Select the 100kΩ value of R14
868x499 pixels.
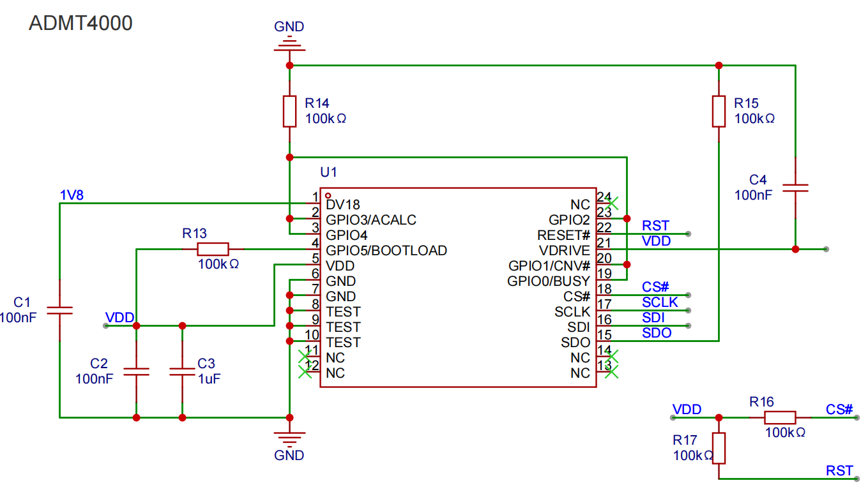point(326,118)
